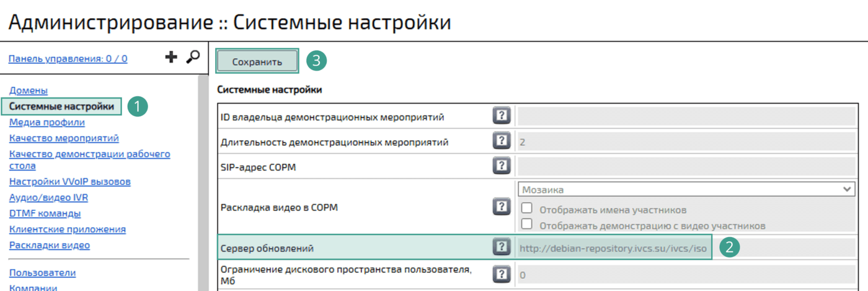This screenshot has height=291, width=868.
Task: Open Настройки VVoIP вызовов link
Action: pyautogui.click(x=69, y=182)
